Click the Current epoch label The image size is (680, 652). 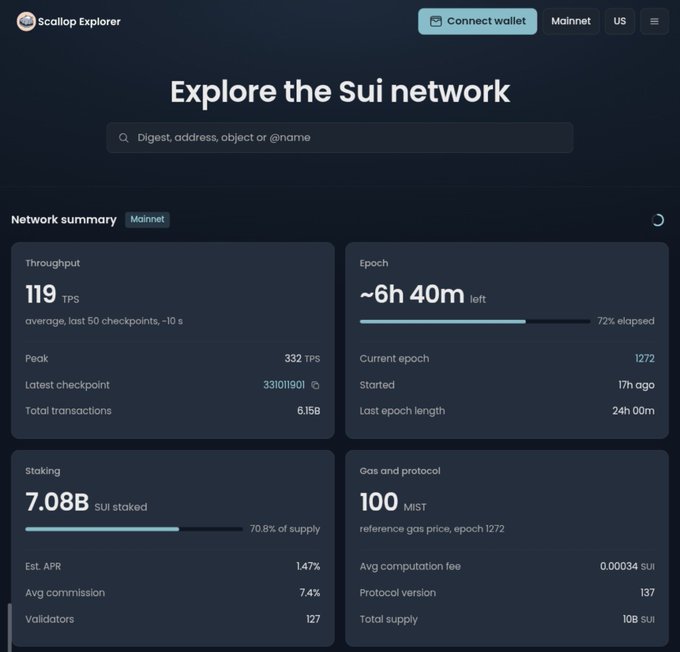[x=394, y=358]
